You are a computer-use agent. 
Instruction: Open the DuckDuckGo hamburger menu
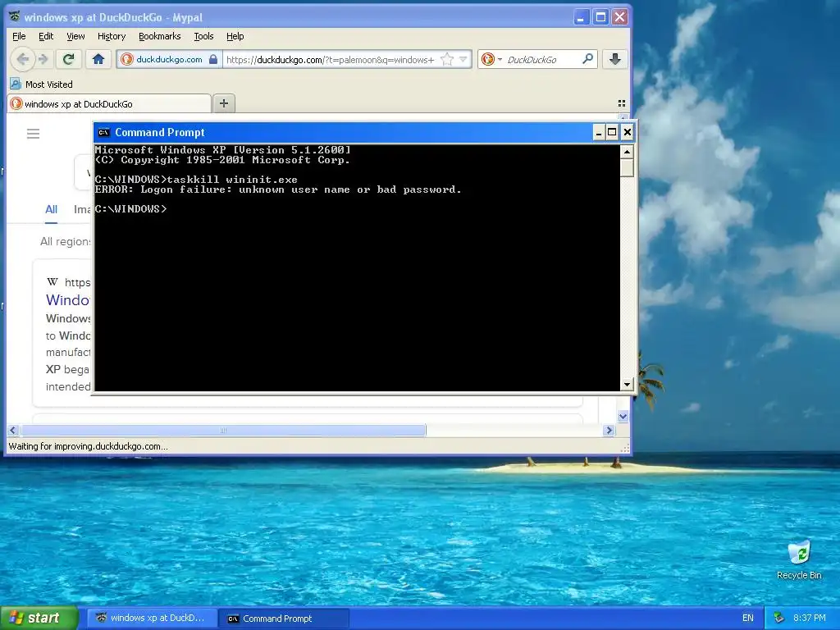coord(33,134)
